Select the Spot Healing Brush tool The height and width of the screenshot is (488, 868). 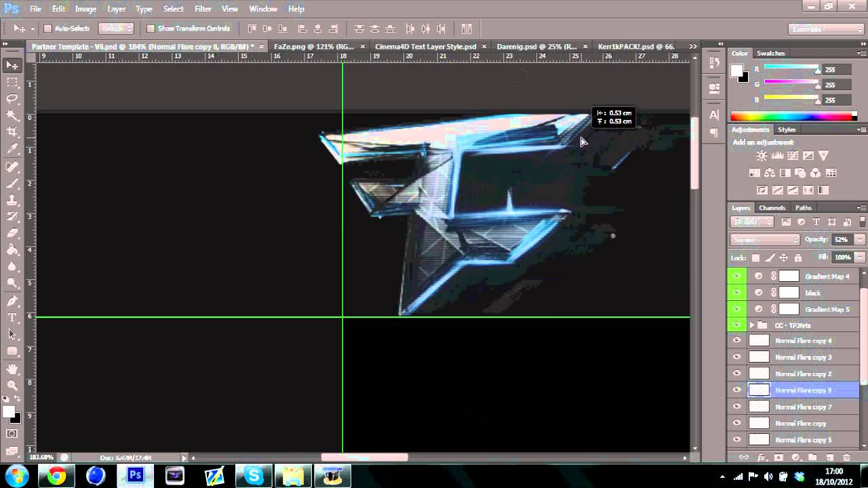(x=12, y=167)
